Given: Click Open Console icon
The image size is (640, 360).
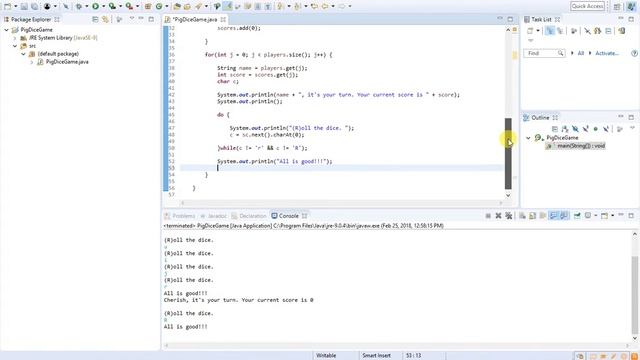Looking at the screenshot, I should point(604,216).
